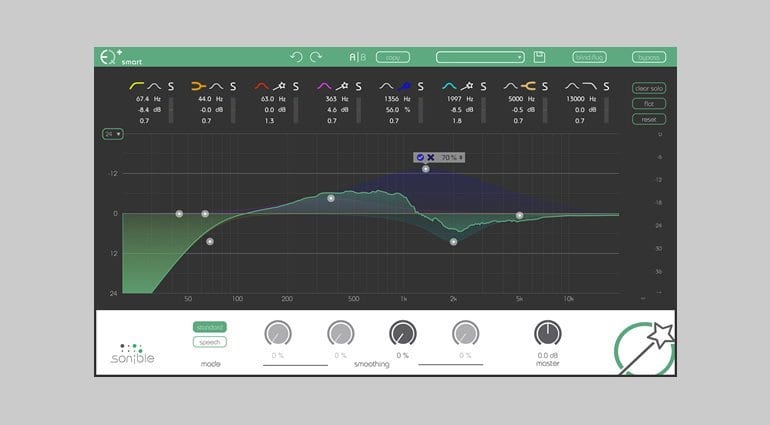This screenshot has width=770, height=425.
Task: Select the graph node near 5k
Action: click(x=519, y=215)
